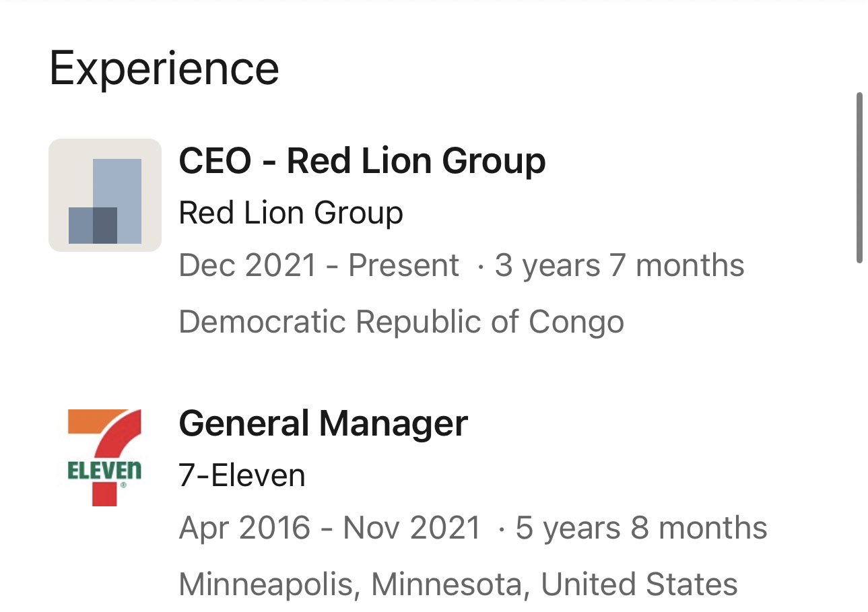Viewport: 868px width, 612px height.
Task: Click the scrollbar track below the thumb
Action: point(859,438)
